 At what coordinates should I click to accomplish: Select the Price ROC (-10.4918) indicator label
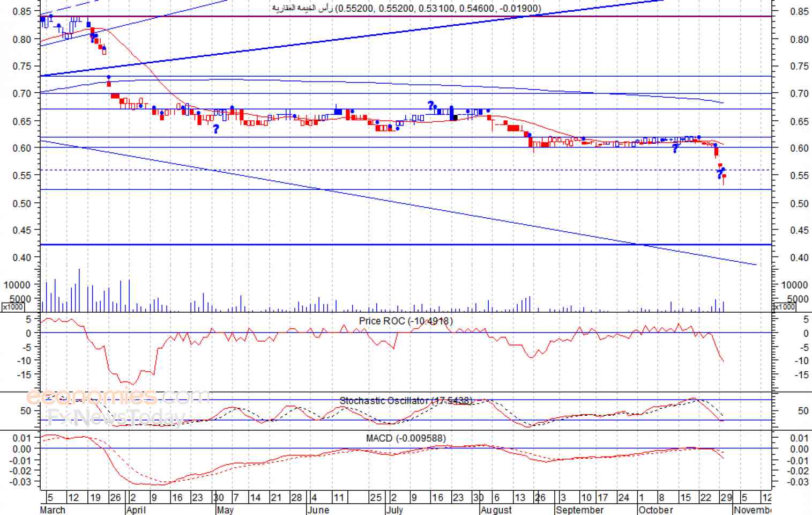pos(406,321)
